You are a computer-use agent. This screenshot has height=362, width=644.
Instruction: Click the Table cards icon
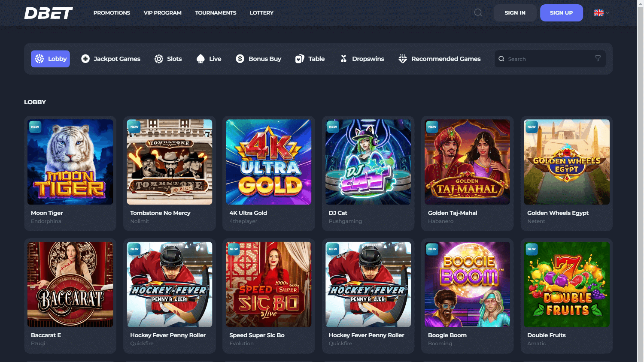click(300, 59)
